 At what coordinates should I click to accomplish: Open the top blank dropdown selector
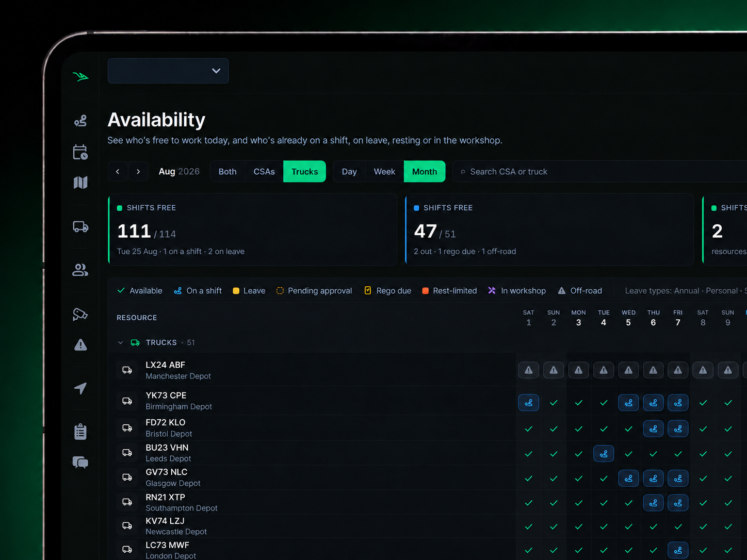point(168,71)
